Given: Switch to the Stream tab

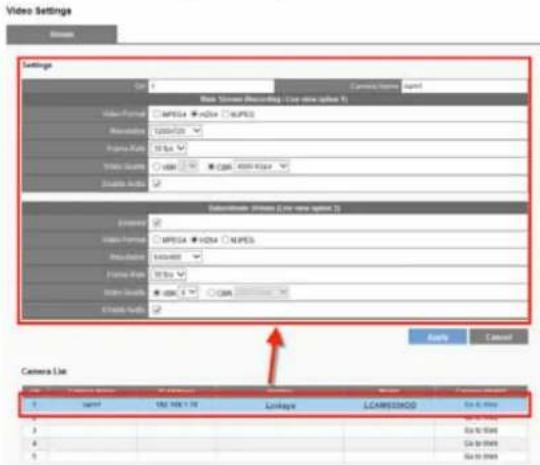Looking at the screenshot, I should click(62, 34).
